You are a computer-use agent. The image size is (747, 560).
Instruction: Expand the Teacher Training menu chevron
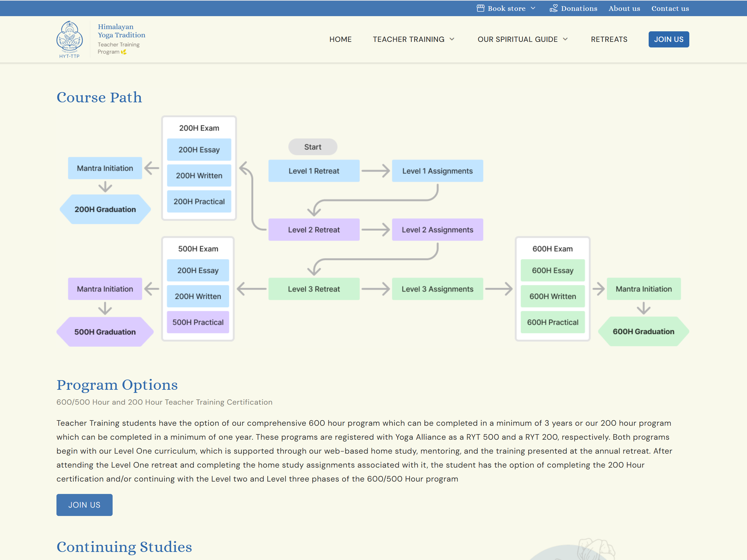click(452, 39)
